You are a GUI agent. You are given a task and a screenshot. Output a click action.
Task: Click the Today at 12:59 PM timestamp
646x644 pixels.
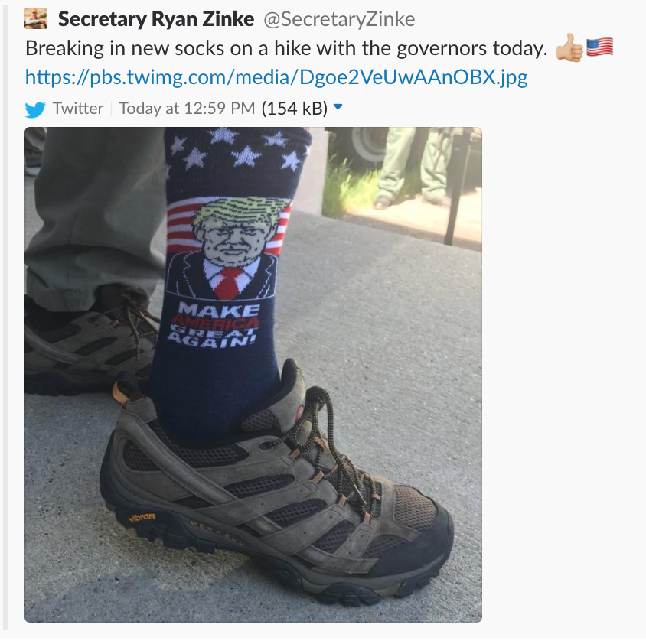187,109
